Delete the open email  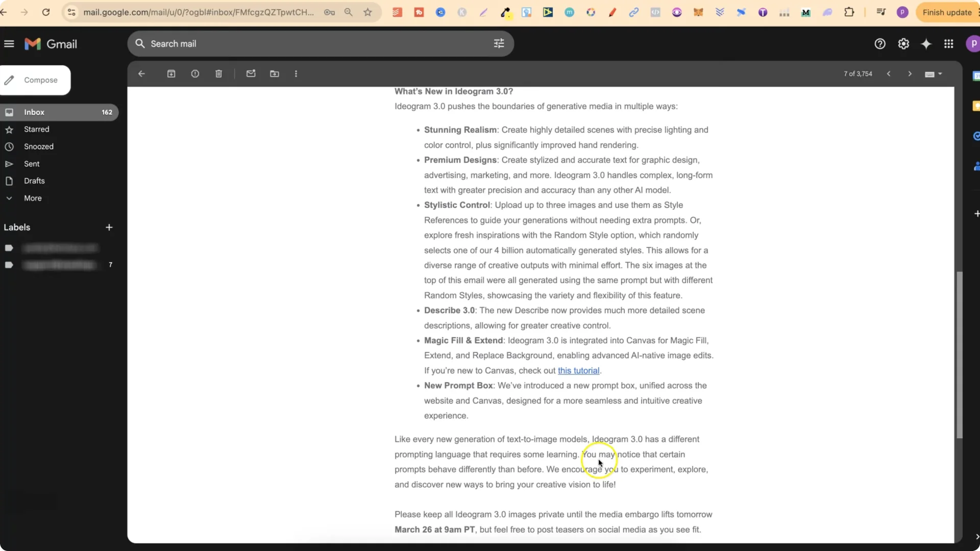218,73
